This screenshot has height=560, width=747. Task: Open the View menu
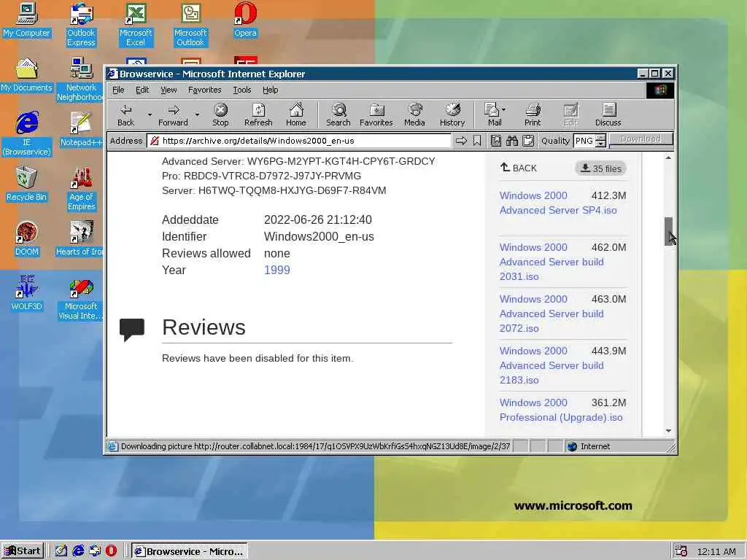[169, 90]
